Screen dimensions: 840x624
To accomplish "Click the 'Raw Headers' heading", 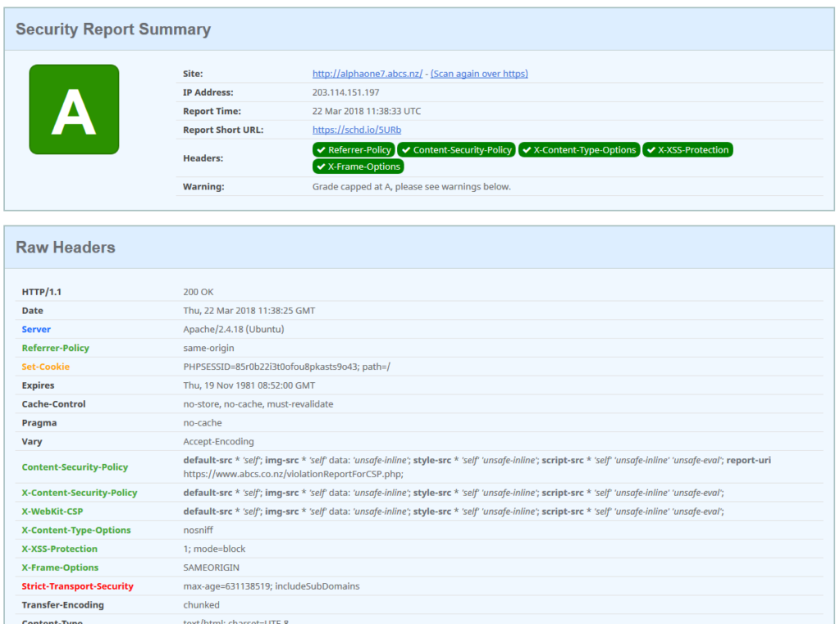I will (x=66, y=247).
